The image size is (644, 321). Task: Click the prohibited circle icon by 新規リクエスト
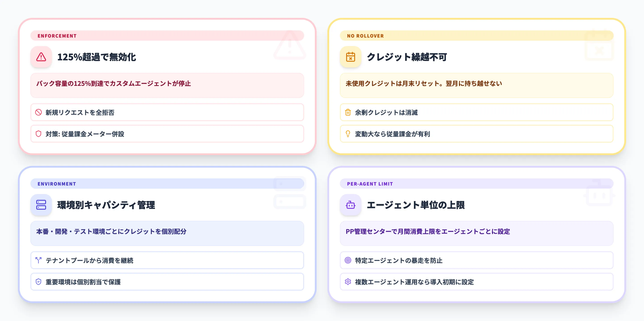click(38, 112)
